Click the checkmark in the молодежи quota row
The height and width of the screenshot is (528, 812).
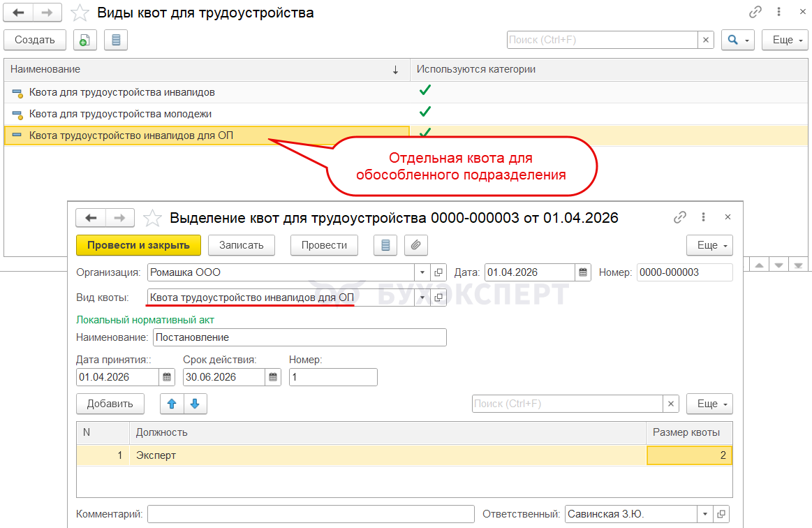[x=425, y=112]
